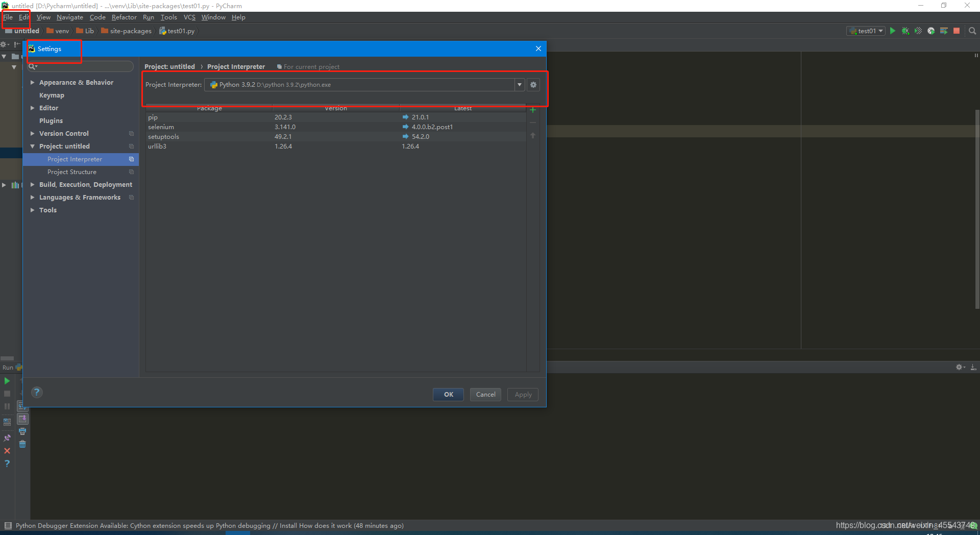980x535 pixels.
Task: Click the editor vertical scrollbar
Action: coord(976,209)
